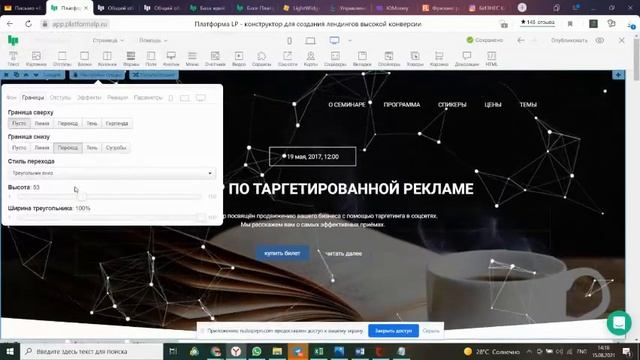640x360 pixels.
Task: Set bottom border to Пусто
Action: coord(19,148)
